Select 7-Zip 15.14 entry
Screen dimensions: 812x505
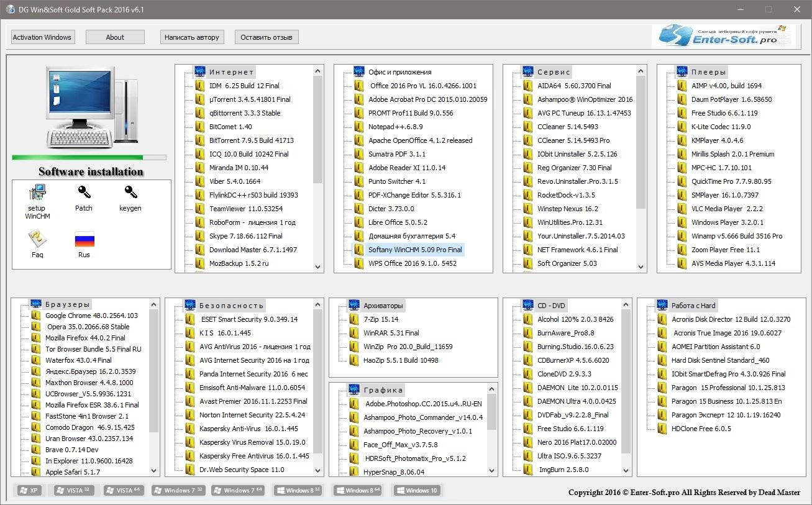click(x=381, y=319)
